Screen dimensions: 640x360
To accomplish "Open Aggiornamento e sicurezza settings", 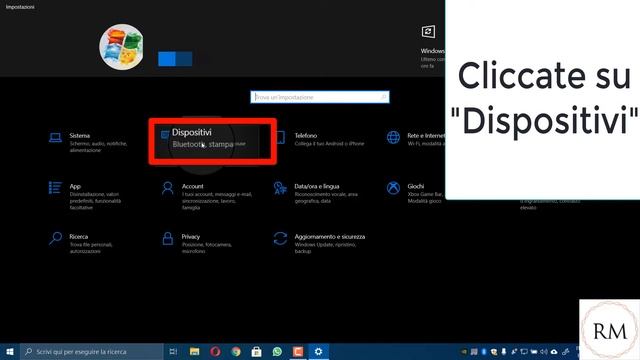I will click(x=319, y=244).
